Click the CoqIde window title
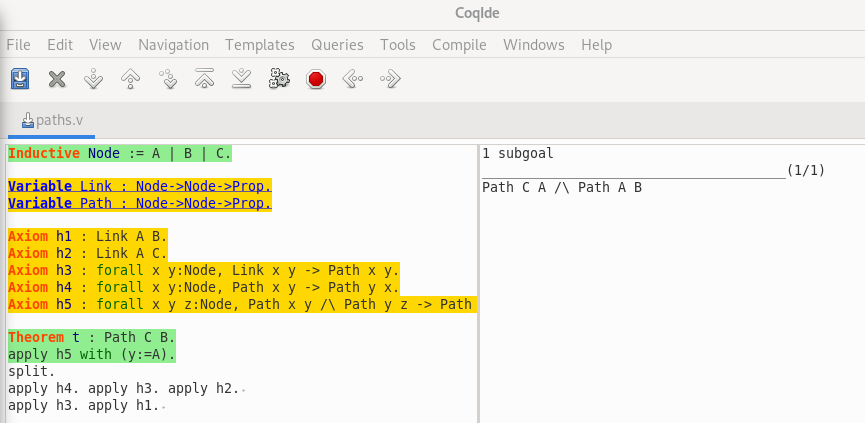865x423 pixels. 477,13
